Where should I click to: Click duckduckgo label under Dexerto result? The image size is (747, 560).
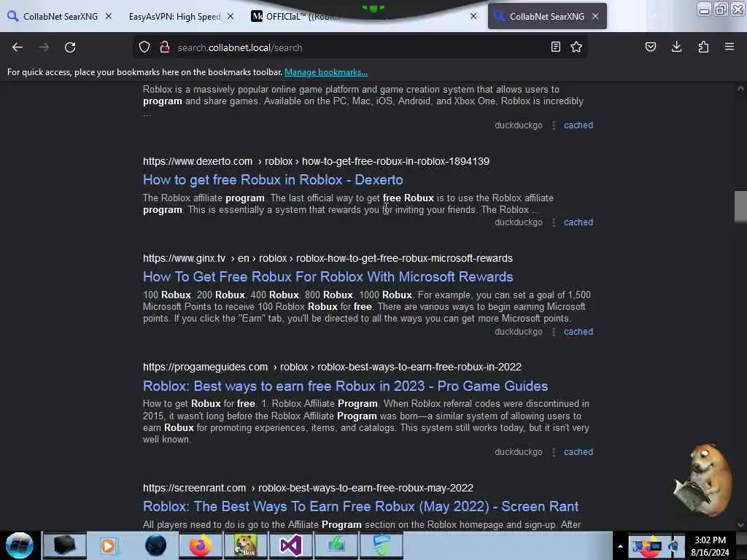tap(519, 222)
